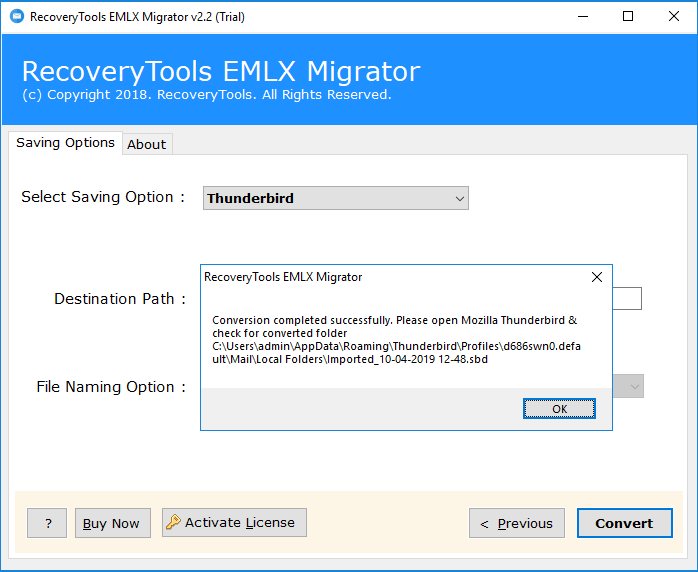The width and height of the screenshot is (698, 572).
Task: Click the Convert button
Action: [x=625, y=523]
